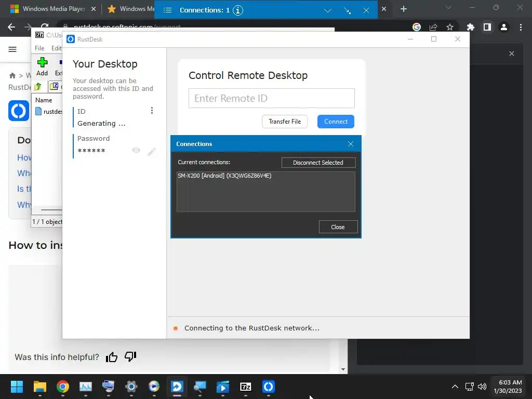
Task: Go up one folder in 7-Zip
Action: tap(37, 87)
